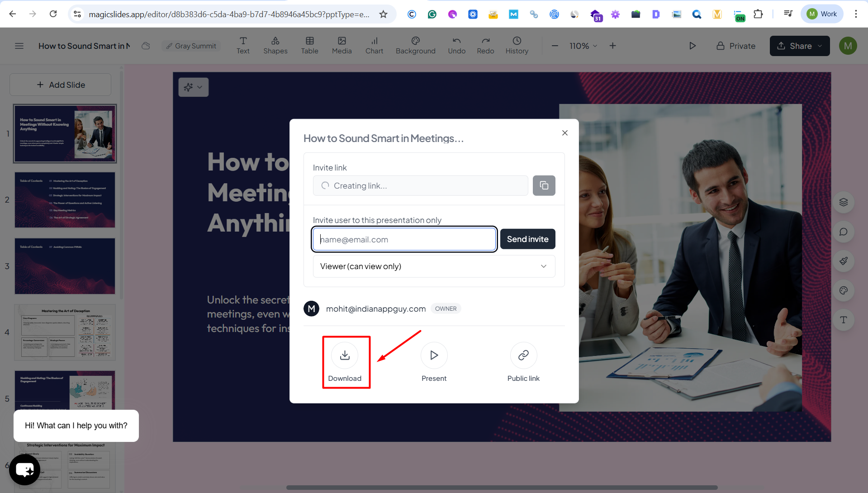Image resolution: width=868 pixels, height=493 pixels.
Task: Play the slideshow from toolbar
Action: pos(692,46)
